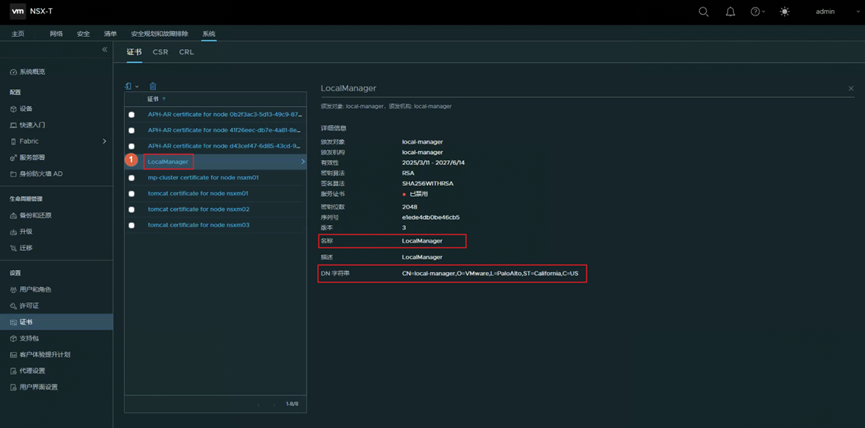The height and width of the screenshot is (428, 865).
Task: Toggle the light/dark theme sun icon
Action: pyautogui.click(x=784, y=12)
